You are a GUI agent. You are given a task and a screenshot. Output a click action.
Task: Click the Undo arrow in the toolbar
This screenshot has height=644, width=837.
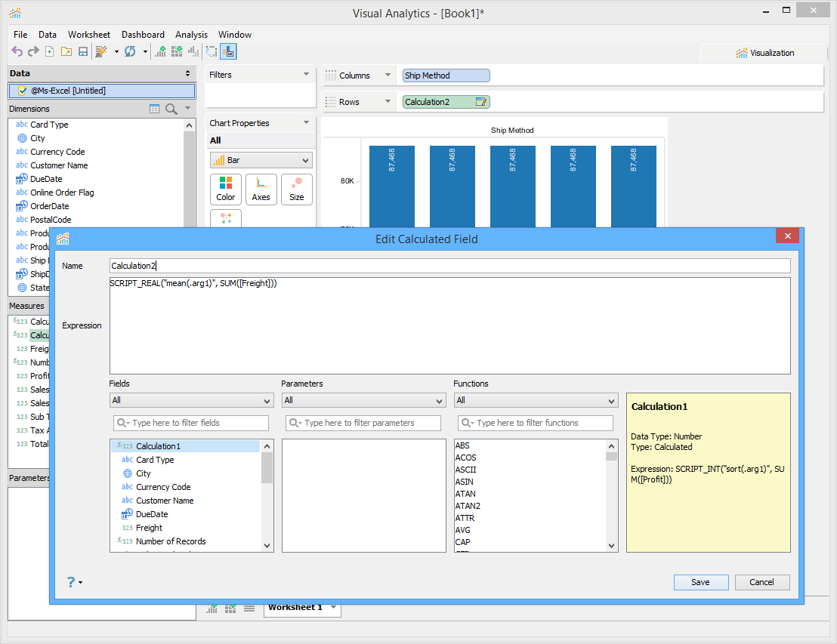tap(17, 51)
